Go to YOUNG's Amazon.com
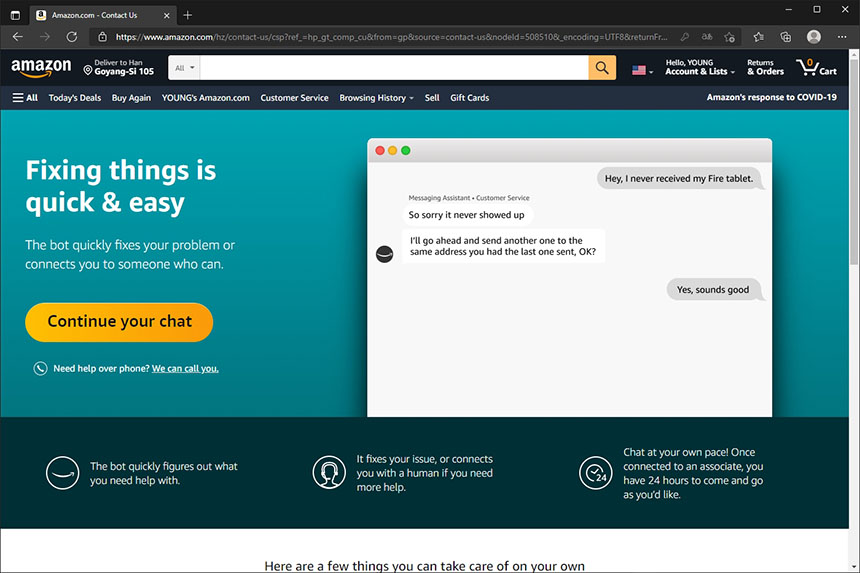 (x=205, y=98)
